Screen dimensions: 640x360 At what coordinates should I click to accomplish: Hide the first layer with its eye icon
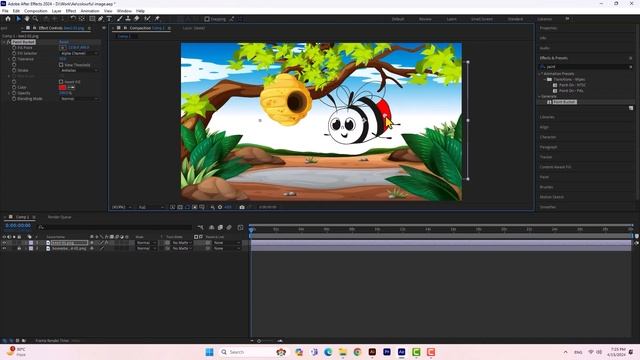click(x=4, y=242)
